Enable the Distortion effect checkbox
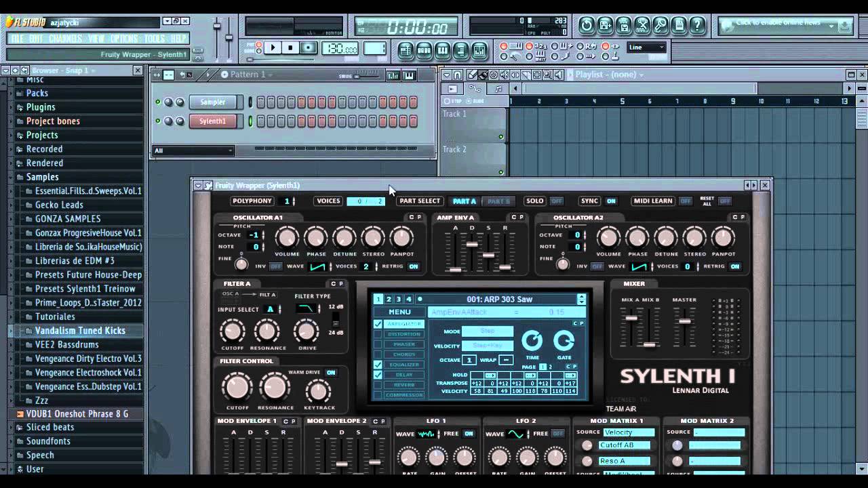Screen dimensions: 868x488 pyautogui.click(x=378, y=334)
